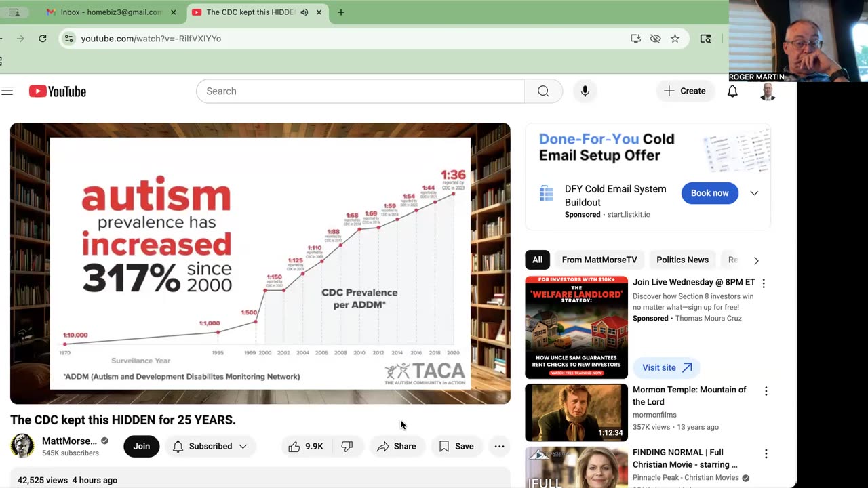Image resolution: width=868 pixels, height=488 pixels.
Task: Expand the cold email ad chevron
Action: [x=754, y=193]
